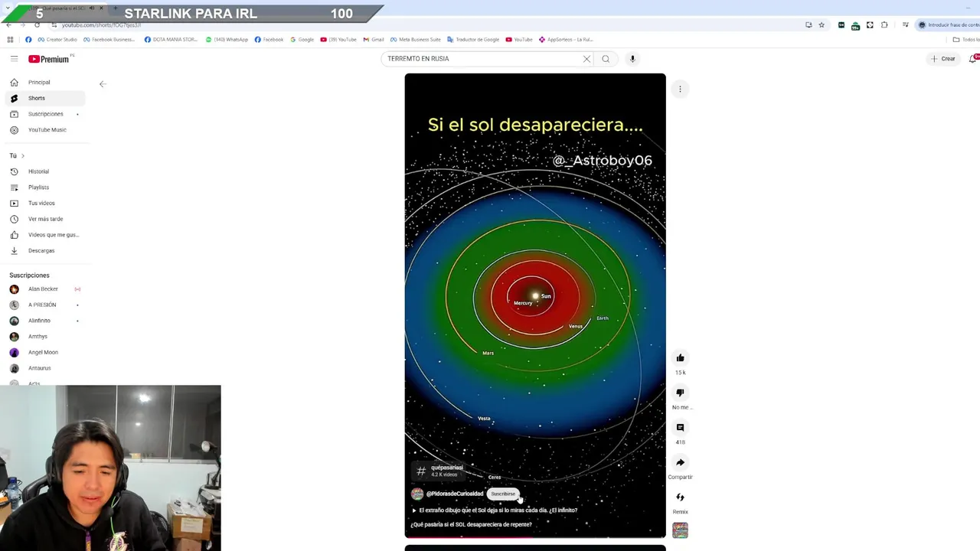This screenshot has width=980, height=551.
Task: Open the media control icon in toolbar
Action: [905, 25]
